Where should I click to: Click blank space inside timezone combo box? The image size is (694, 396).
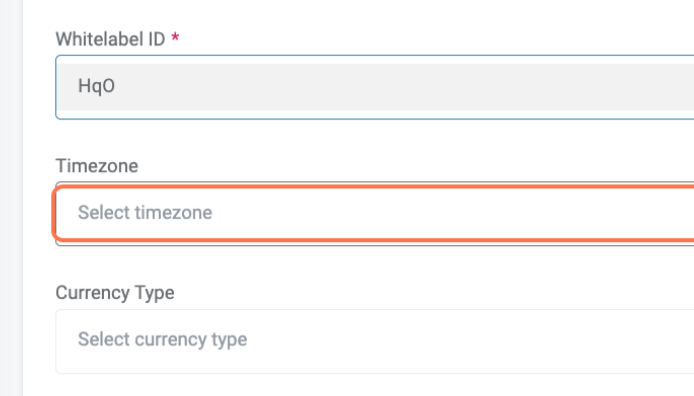[x=443, y=213]
